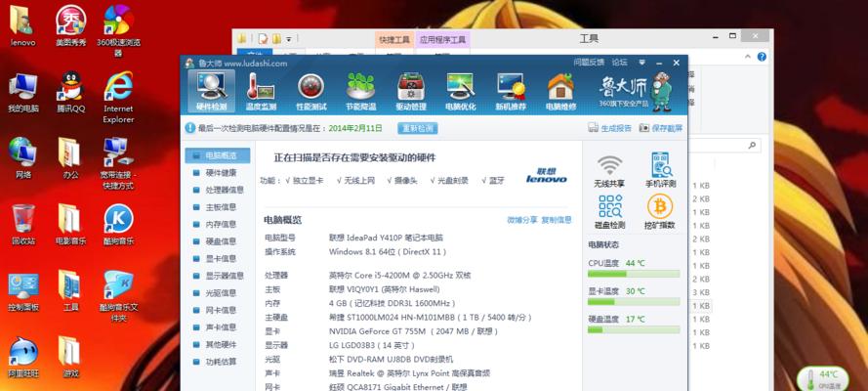Viewport: 868px width, 391px height.
Task: Open the 电脑优化 PC optimization section
Action: point(461,91)
